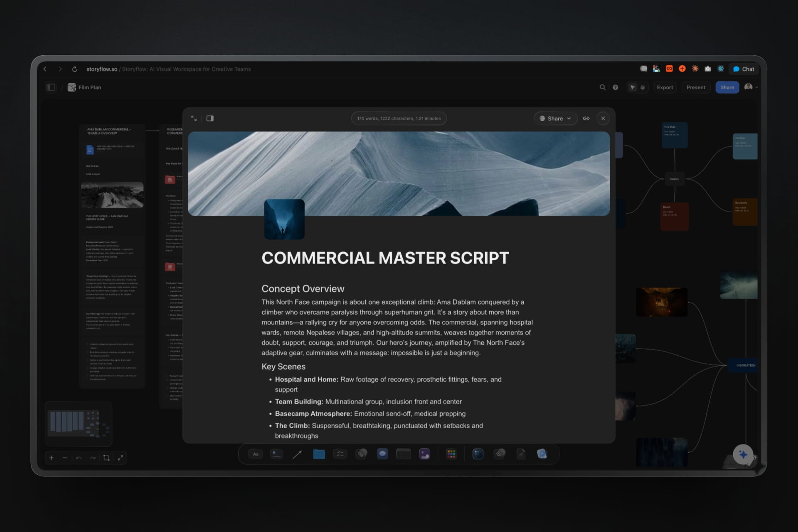798x532 pixels.
Task: Open the AI sparkle assistant button
Action: coord(743,454)
